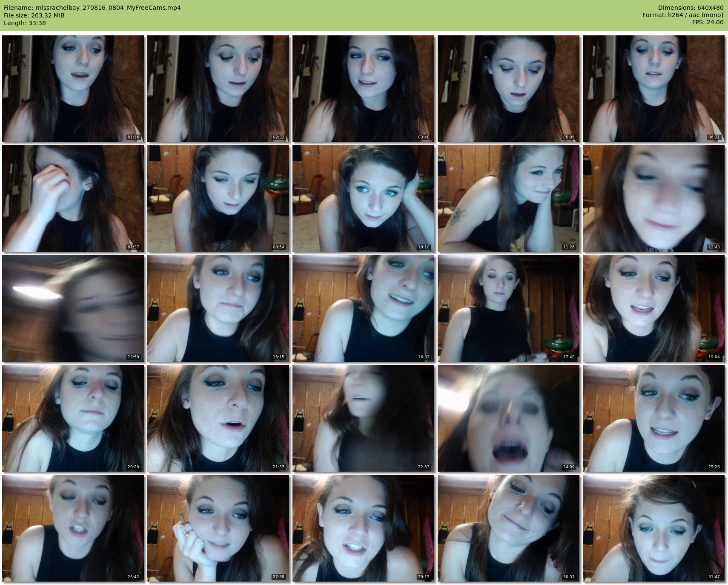
Task: Click the thumbnail stamped 25:26
Action: pyautogui.click(x=653, y=418)
